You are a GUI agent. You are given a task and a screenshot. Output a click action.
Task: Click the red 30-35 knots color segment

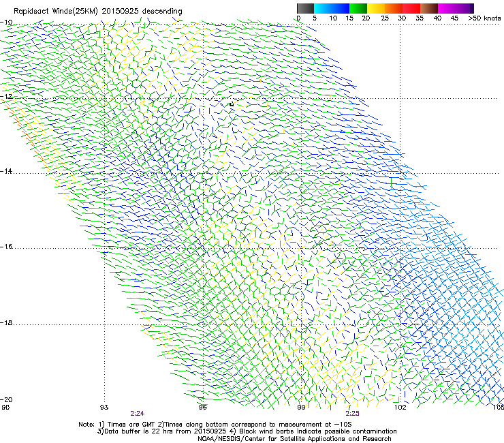(411, 8)
